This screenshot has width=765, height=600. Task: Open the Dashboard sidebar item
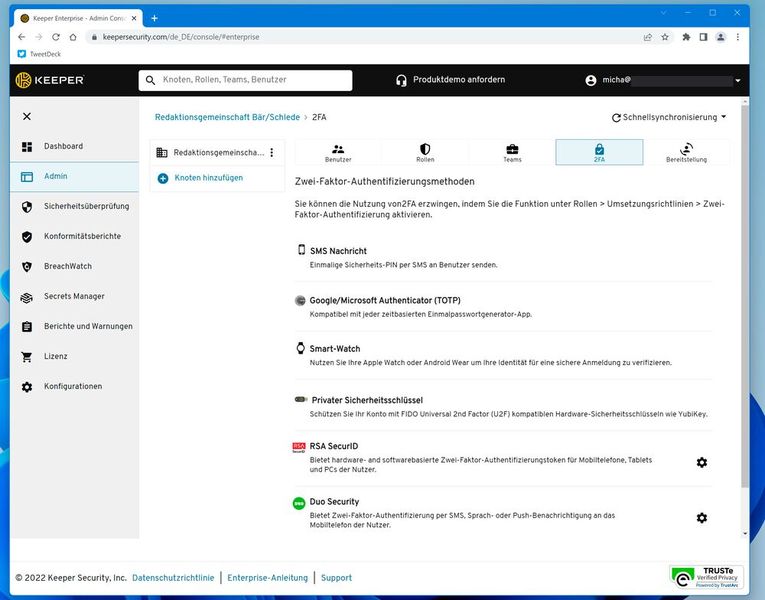tap(74, 146)
